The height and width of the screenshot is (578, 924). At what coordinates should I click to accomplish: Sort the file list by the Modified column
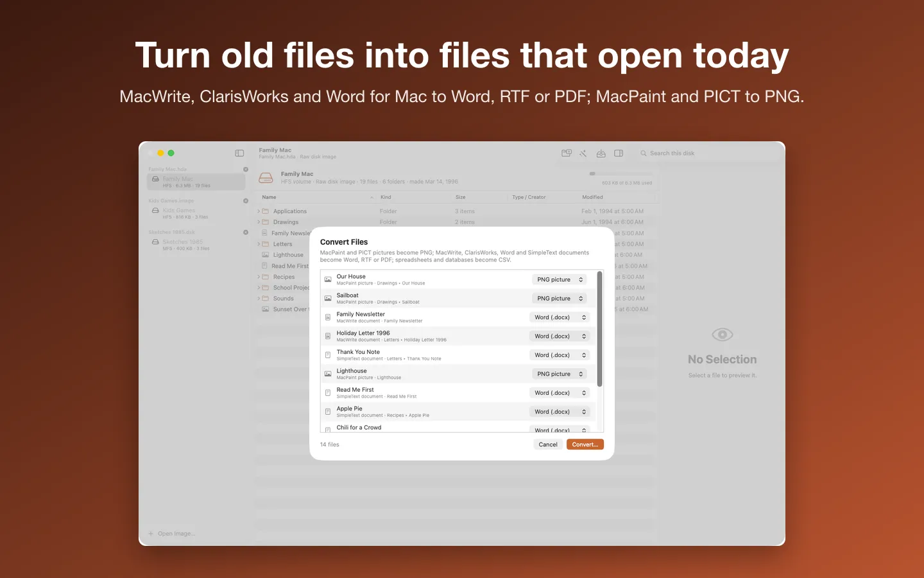(x=616, y=197)
